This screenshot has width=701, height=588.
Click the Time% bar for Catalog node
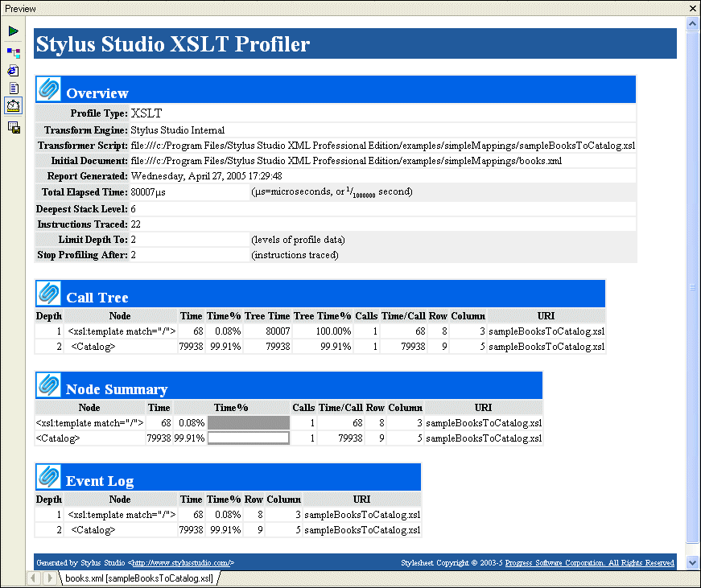point(248,438)
